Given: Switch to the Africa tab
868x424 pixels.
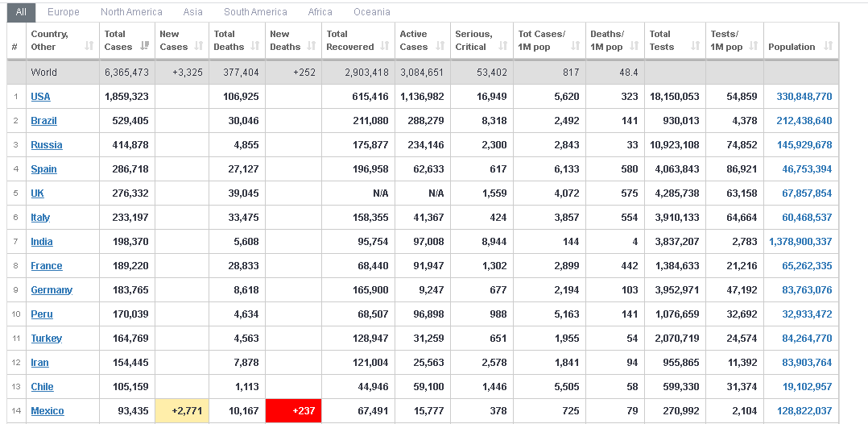Looking at the screenshot, I should 320,11.
